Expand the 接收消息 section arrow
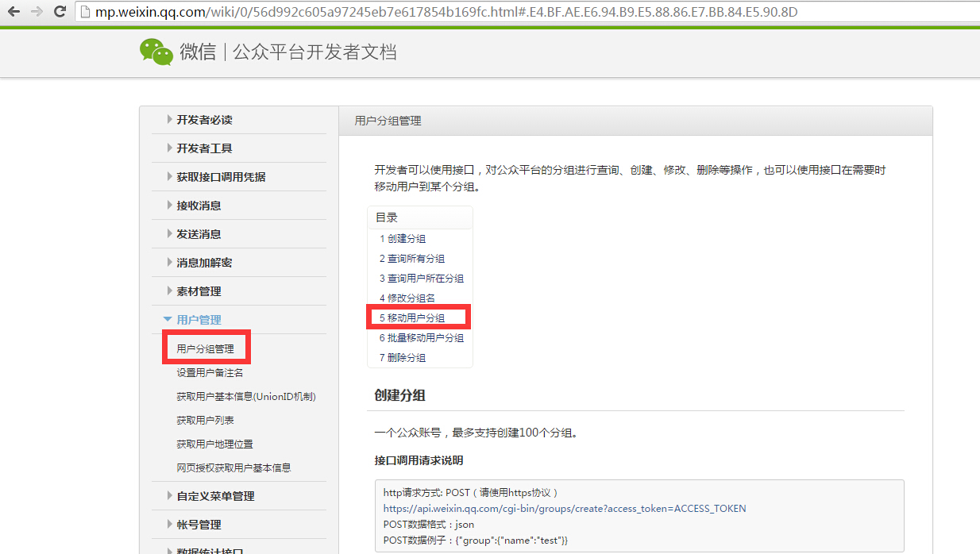980x554 pixels. tap(169, 205)
